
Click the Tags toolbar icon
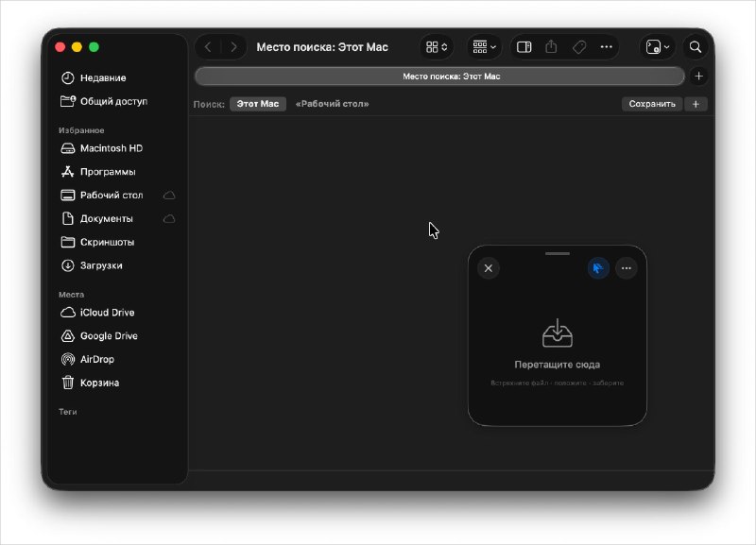tap(579, 47)
